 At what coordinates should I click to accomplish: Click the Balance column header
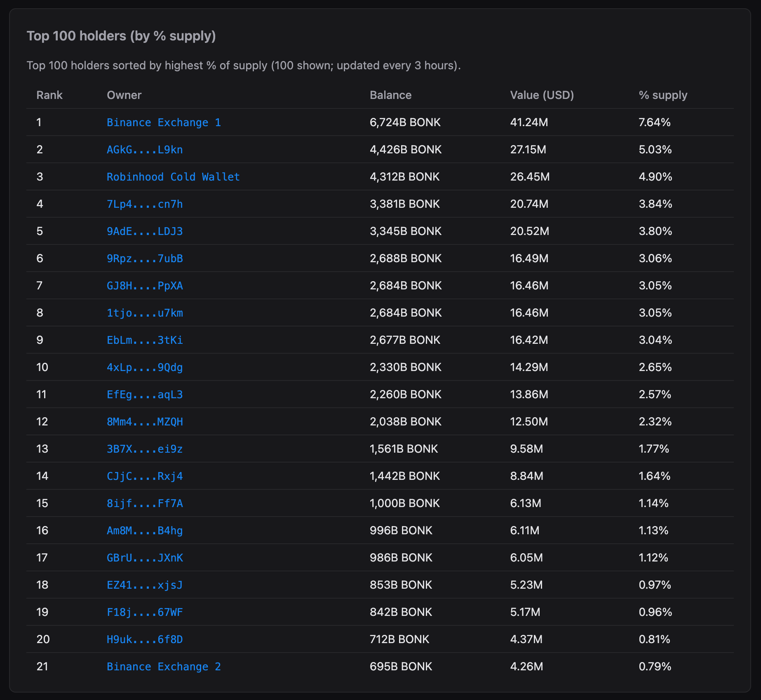[390, 95]
